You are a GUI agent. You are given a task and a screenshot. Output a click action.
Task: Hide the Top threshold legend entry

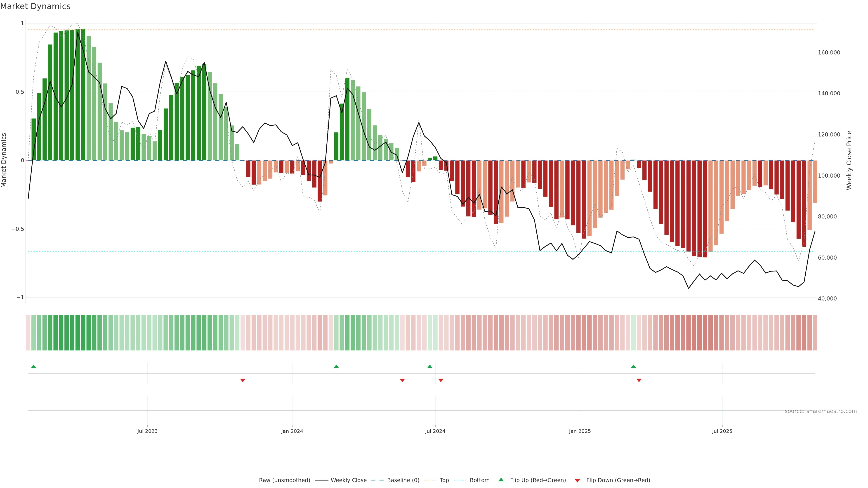[444, 480]
